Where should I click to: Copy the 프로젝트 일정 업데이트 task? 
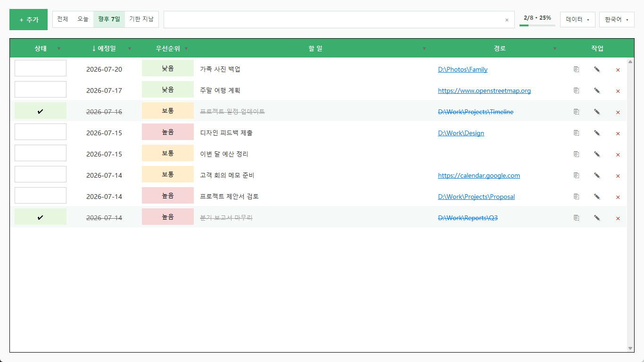576,112
